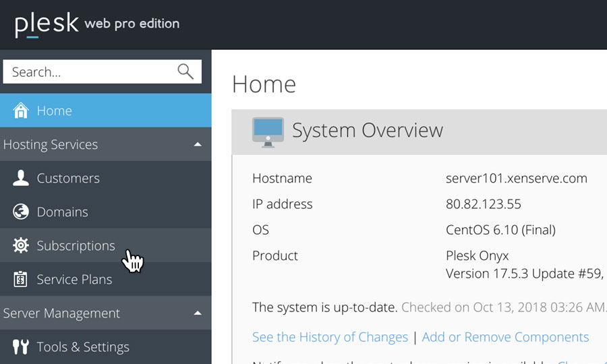The width and height of the screenshot is (607, 364).
Task: Click the Customers person icon
Action: pyautogui.click(x=20, y=178)
